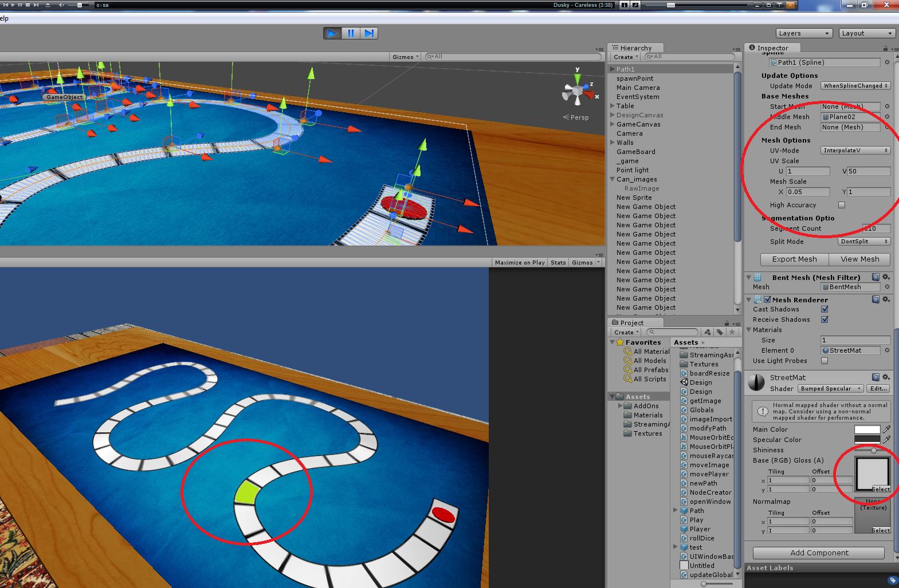The width and height of the screenshot is (899, 588).
Task: Toggle the Game view Stats button
Action: tap(558, 262)
